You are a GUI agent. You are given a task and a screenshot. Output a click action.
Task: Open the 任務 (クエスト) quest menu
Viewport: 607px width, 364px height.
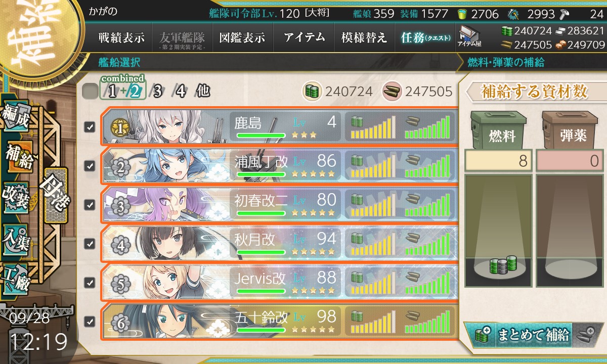point(425,37)
